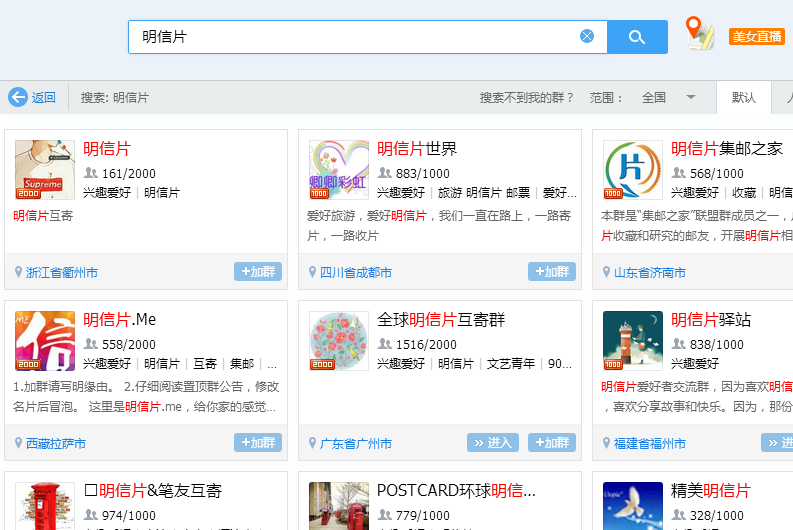
Task: Click member count 883/1000
Action: click(x=423, y=173)
